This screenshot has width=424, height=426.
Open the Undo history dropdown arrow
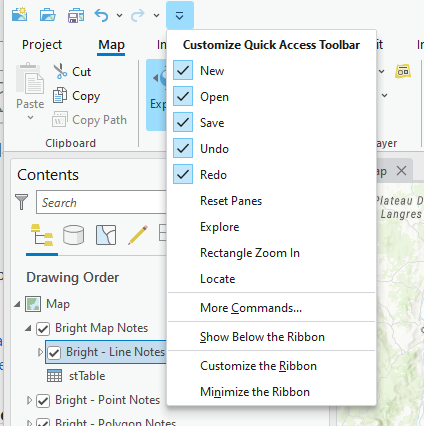click(x=119, y=15)
